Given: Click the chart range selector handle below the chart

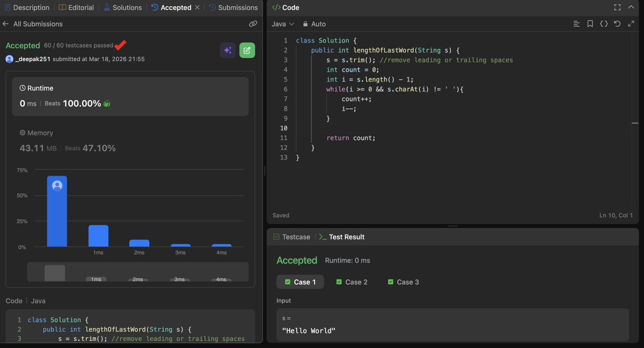Looking at the screenshot, I should pos(55,273).
